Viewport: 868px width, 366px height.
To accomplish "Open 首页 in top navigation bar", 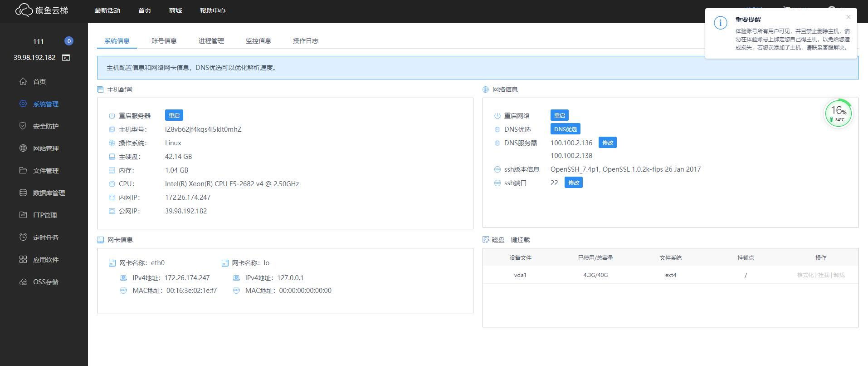I will pyautogui.click(x=145, y=10).
